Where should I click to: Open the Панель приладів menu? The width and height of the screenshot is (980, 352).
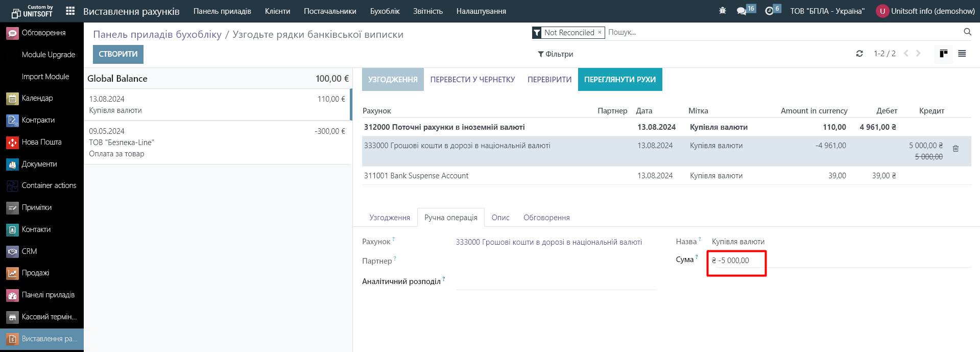point(222,11)
